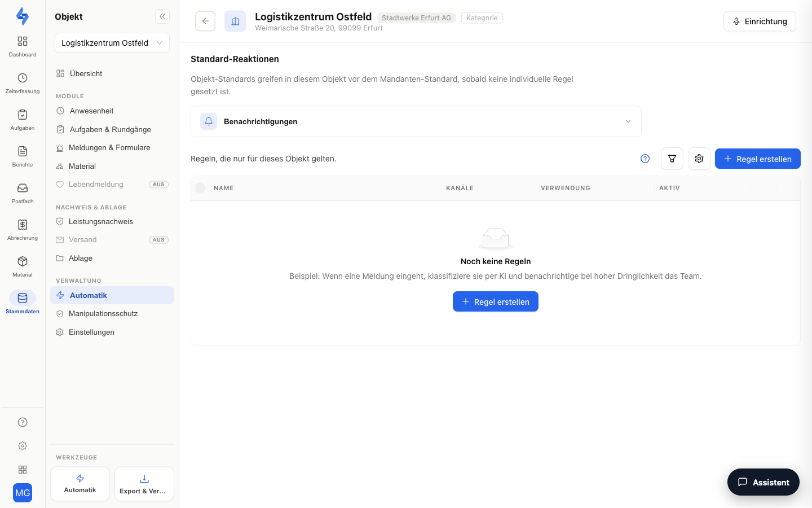The height and width of the screenshot is (508, 812).
Task: Open the apps grid icon in the rail
Action: 23,470
